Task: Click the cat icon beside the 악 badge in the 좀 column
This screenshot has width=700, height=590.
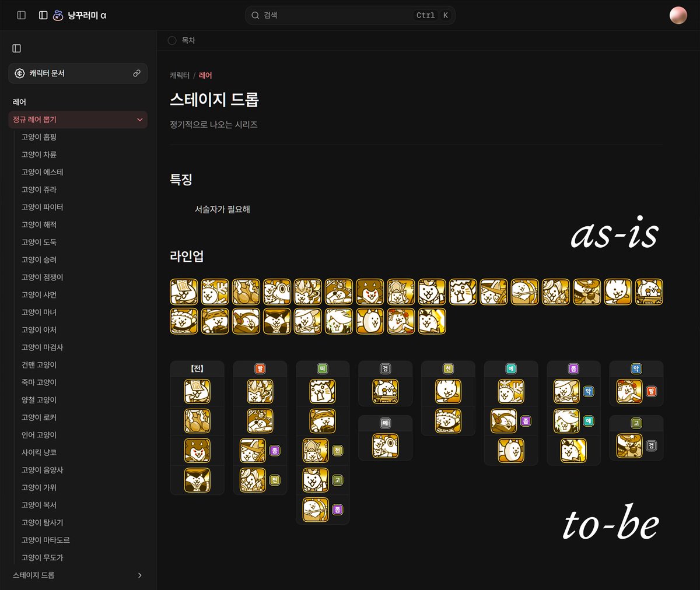Action: [566, 392]
